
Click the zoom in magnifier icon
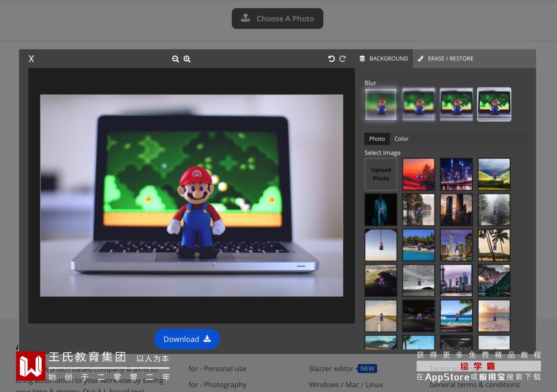coord(187,59)
